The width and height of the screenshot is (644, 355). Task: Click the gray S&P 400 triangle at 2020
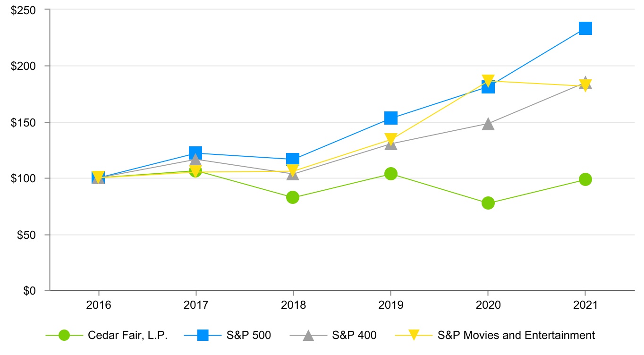click(x=488, y=124)
